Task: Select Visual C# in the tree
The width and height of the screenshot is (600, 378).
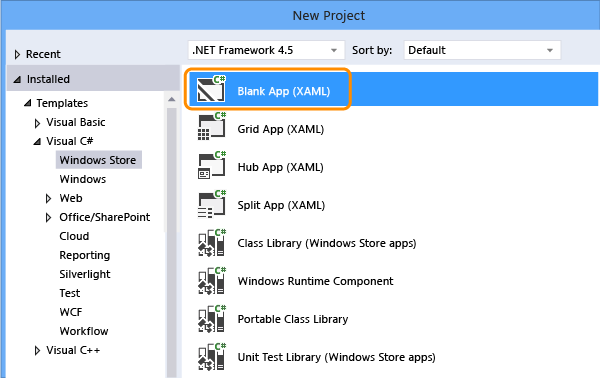Action: [x=70, y=141]
